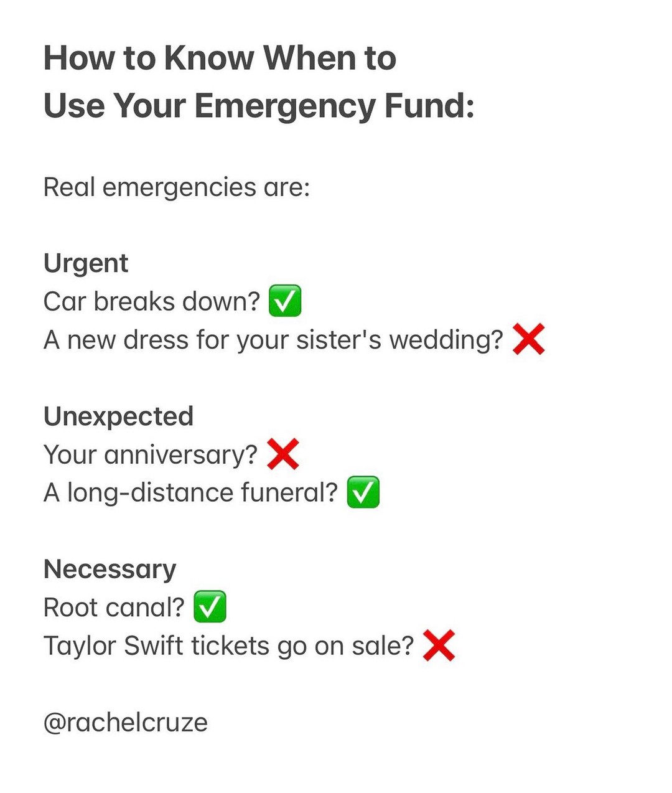This screenshot has height=793, width=672.
Task: Click the "A new dress for your sister's wedding?" text
Action: click(273, 340)
